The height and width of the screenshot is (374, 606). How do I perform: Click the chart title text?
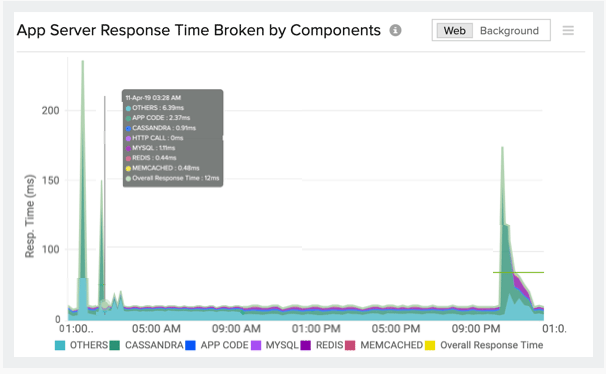pos(199,30)
